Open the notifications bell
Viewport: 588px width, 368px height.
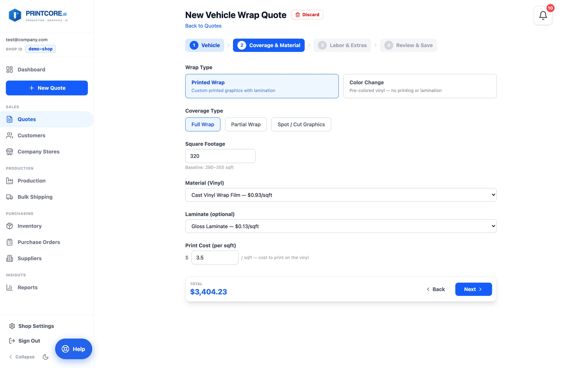point(543,15)
